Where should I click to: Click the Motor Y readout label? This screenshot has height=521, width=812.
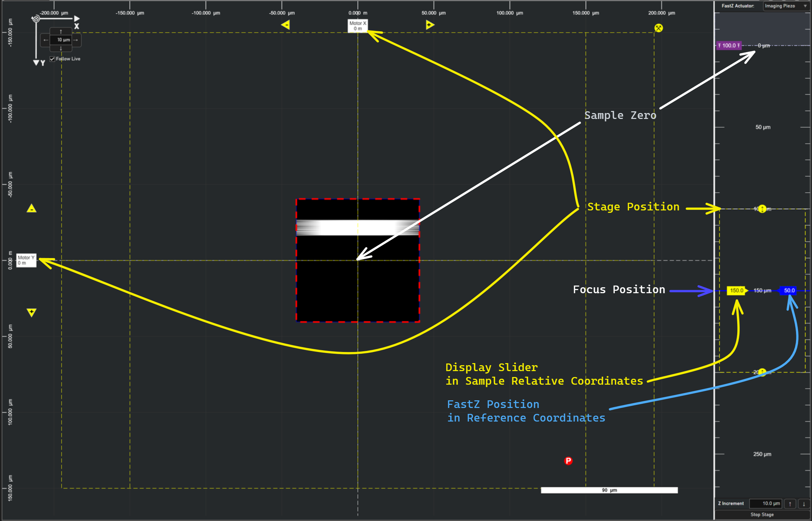coord(26,260)
